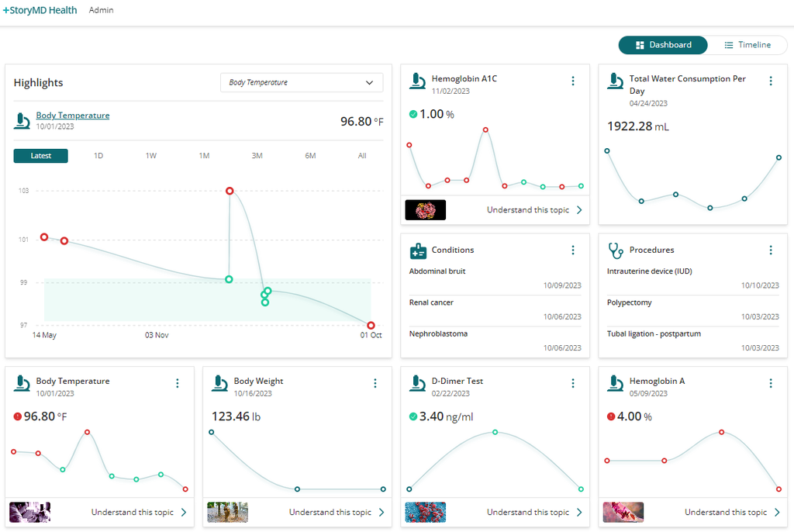Select the 3M time range tab
This screenshot has height=532, width=794.
tap(257, 156)
